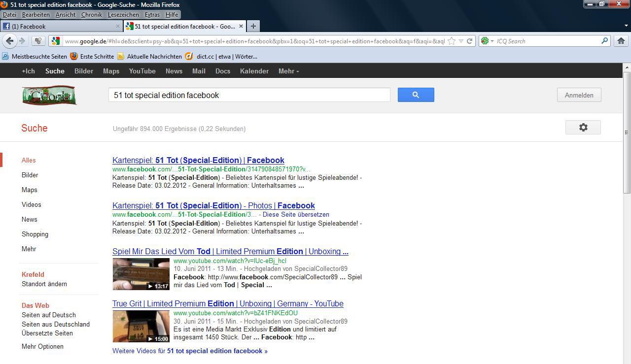Close the Facebook tab
The width and height of the screenshot is (631, 364).
(118, 26)
